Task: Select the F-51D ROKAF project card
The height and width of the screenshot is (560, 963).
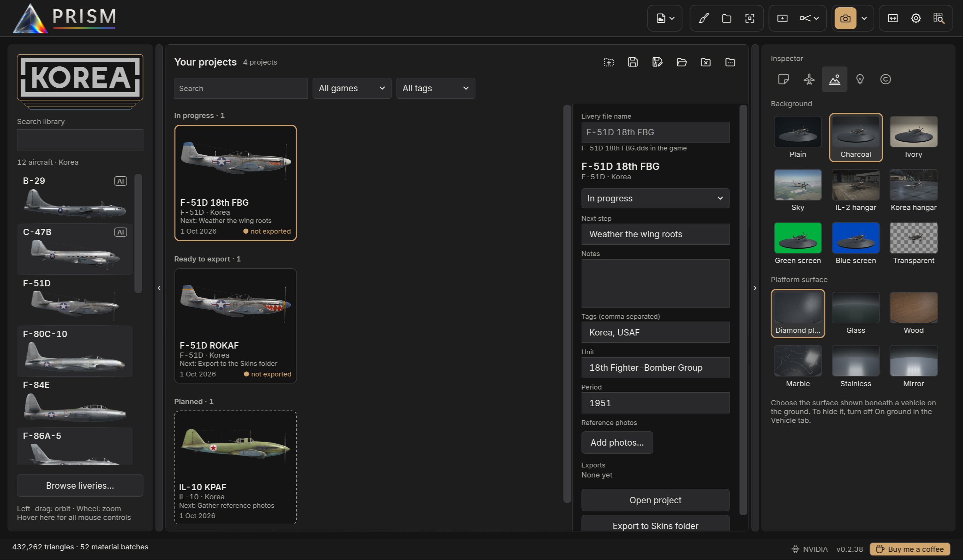Action: (x=235, y=326)
